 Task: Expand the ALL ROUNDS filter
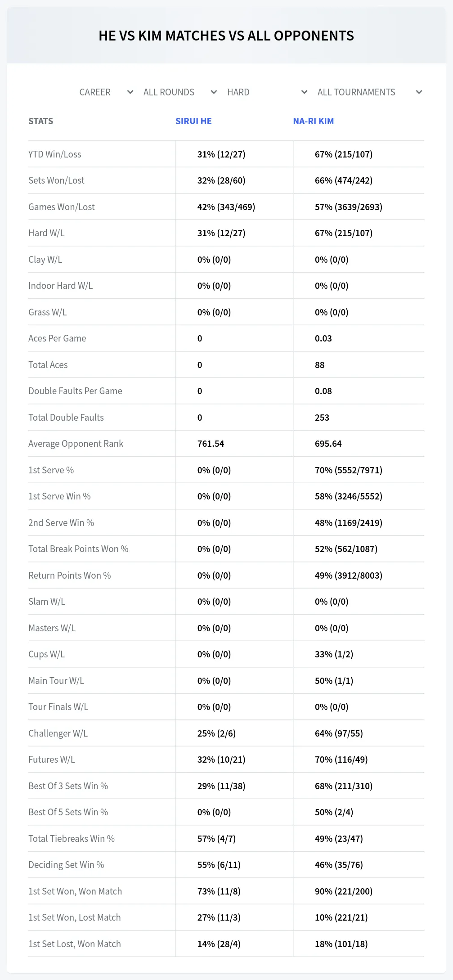(180, 92)
